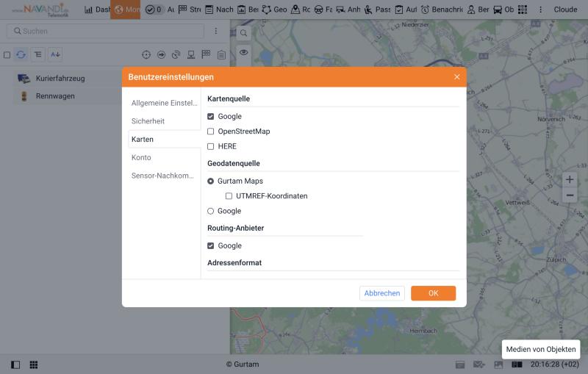Toggle the map eye visibility icon
This screenshot has height=374, width=588.
(244, 52)
